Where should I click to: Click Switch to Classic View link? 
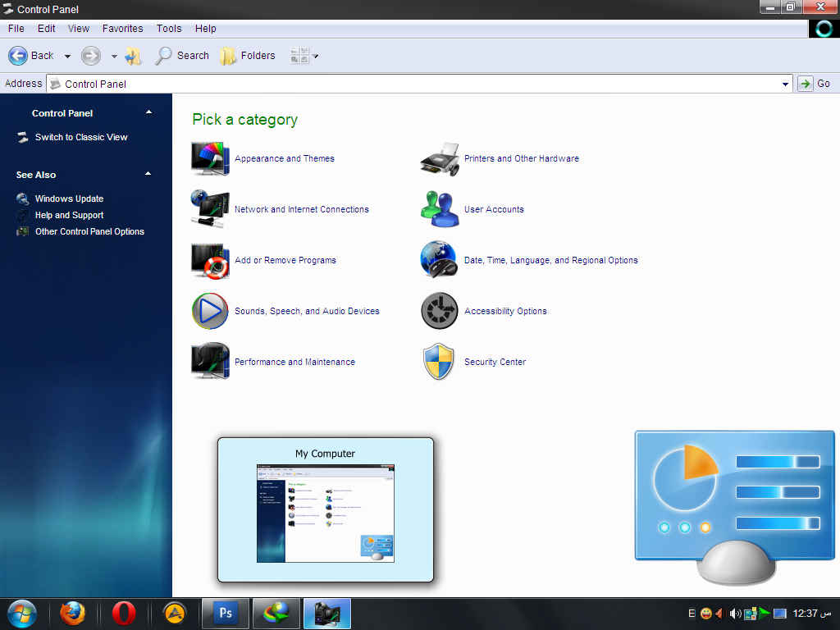click(81, 137)
